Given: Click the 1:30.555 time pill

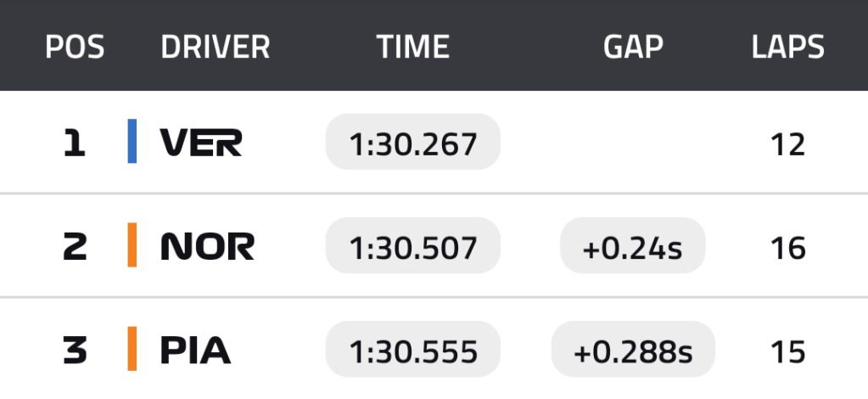Looking at the screenshot, I should click(413, 351).
